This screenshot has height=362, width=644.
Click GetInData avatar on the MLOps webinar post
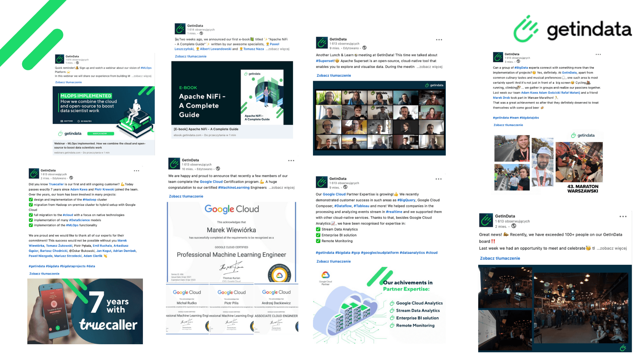[60, 59]
